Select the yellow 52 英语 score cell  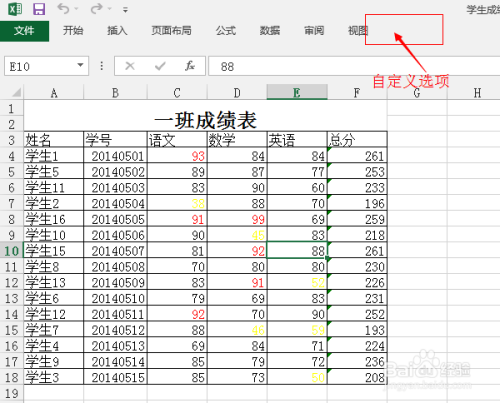297,282
